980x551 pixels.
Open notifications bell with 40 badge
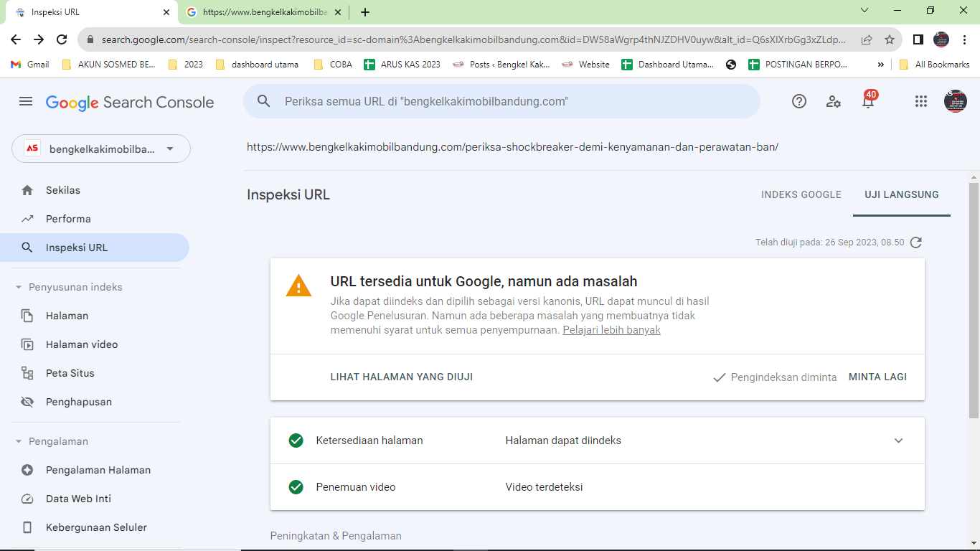coord(868,100)
